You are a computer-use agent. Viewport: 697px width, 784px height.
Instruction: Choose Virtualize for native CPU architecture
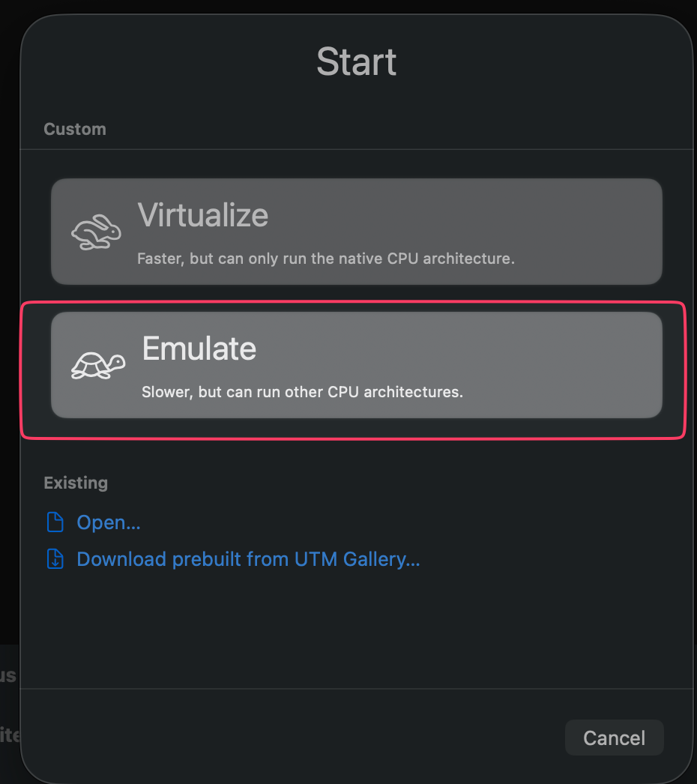point(356,231)
